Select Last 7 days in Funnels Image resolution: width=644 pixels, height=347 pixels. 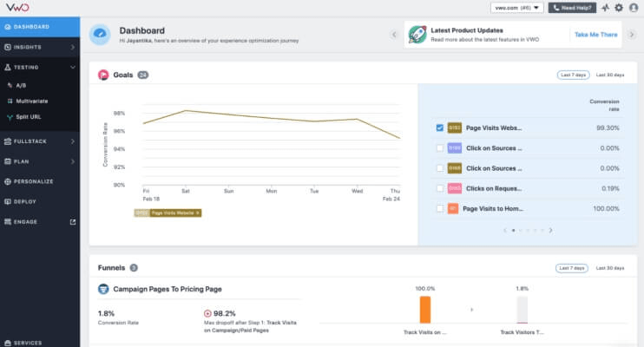click(572, 268)
